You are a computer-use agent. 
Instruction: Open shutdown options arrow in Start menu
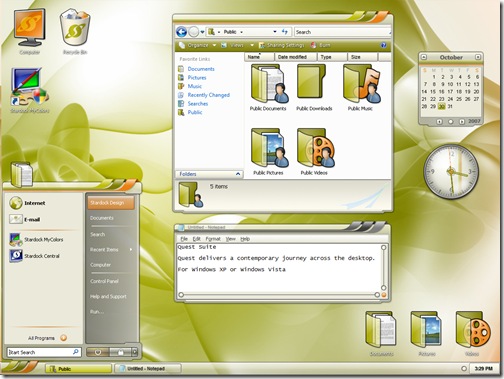pos(134,352)
